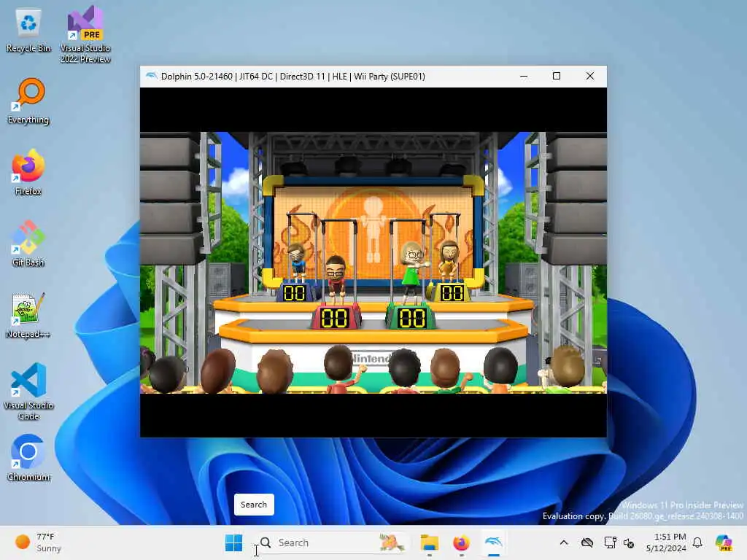The height and width of the screenshot is (560, 747).
Task: Click the Dolphin window title text
Action: 293,76
